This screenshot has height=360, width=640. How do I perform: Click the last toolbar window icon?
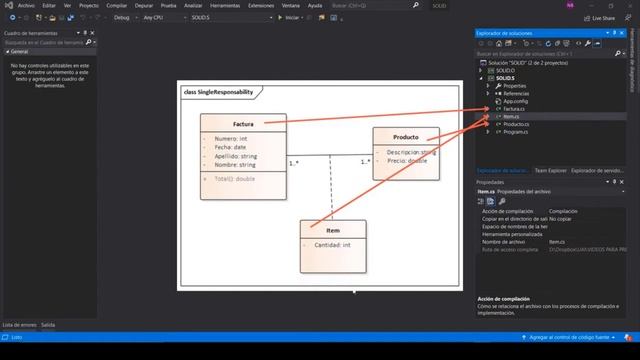(333, 18)
